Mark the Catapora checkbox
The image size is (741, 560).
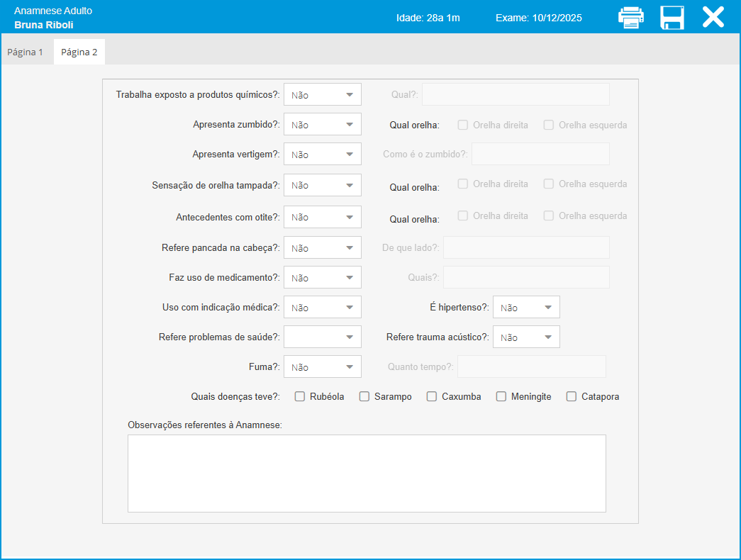[572, 397]
